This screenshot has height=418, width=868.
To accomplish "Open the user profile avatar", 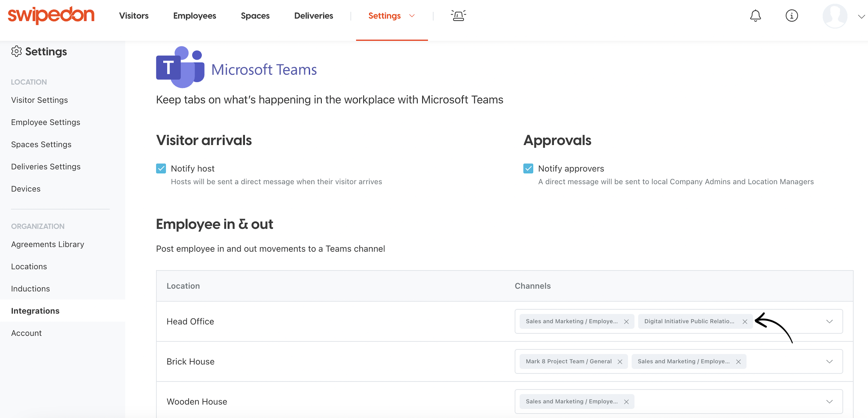I will click(x=835, y=16).
